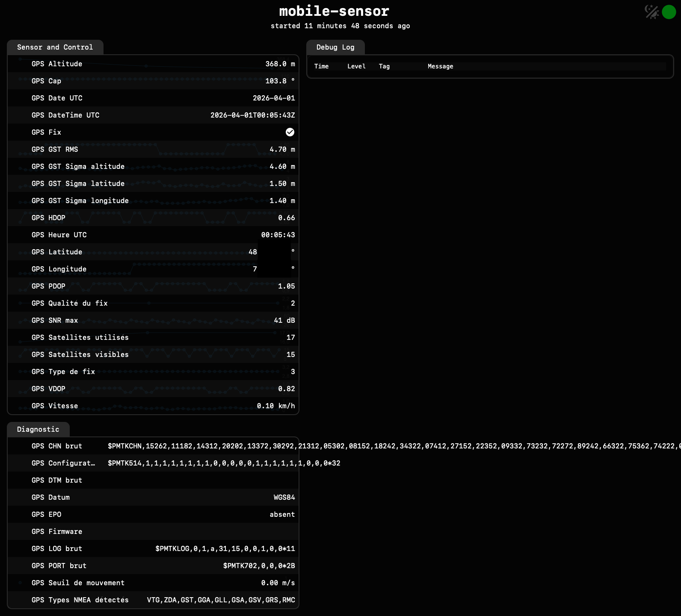The width and height of the screenshot is (681, 616).
Task: Select the GPS Types NMEA détectés row
Action: click(153, 600)
